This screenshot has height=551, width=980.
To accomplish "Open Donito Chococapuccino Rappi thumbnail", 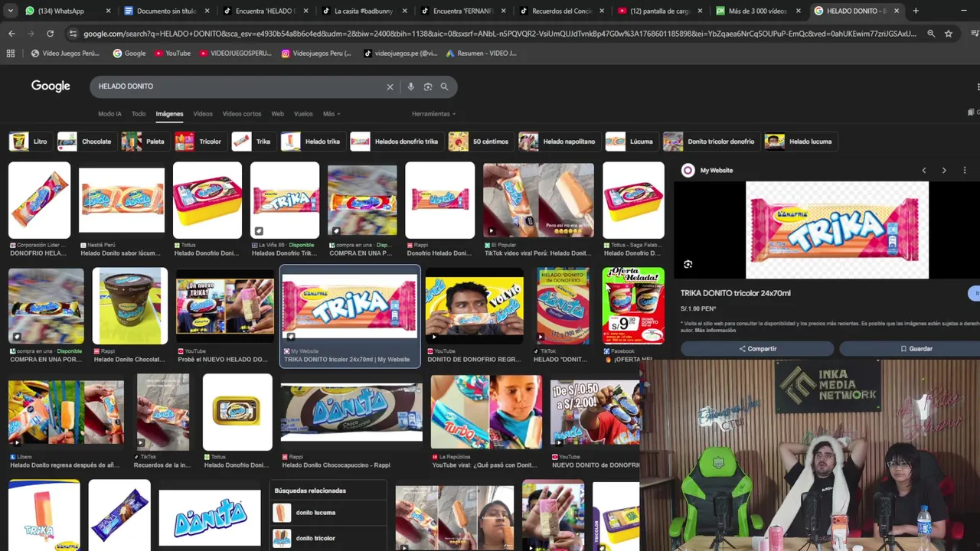I will 351,412.
